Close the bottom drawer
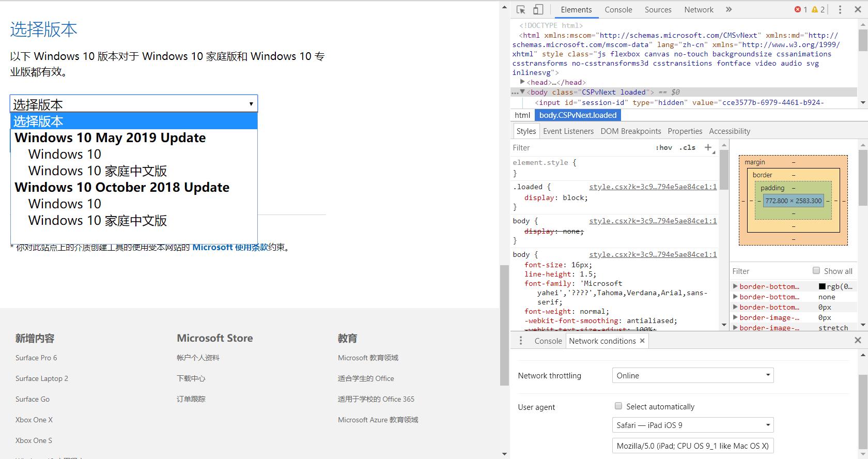Viewport: 868px width, 459px height. tap(858, 340)
